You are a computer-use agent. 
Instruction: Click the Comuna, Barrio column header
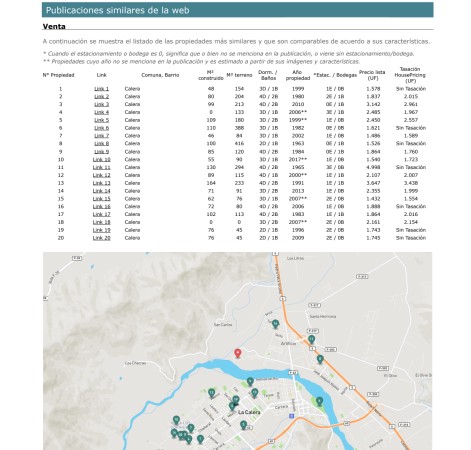(x=160, y=75)
